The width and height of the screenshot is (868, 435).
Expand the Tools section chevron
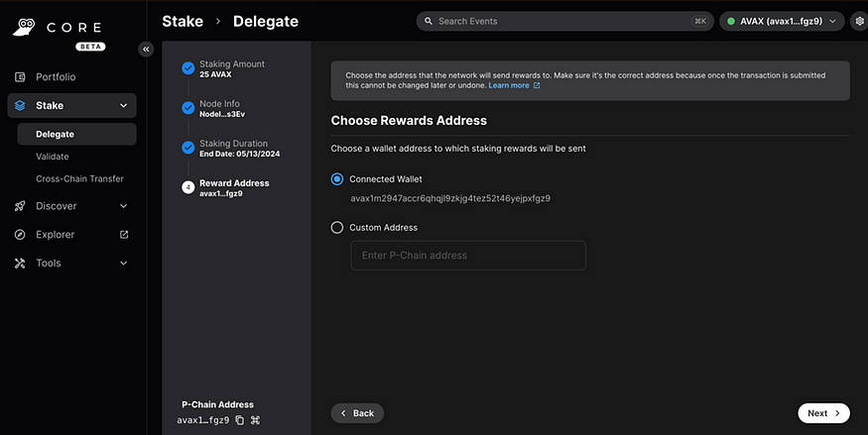point(123,264)
